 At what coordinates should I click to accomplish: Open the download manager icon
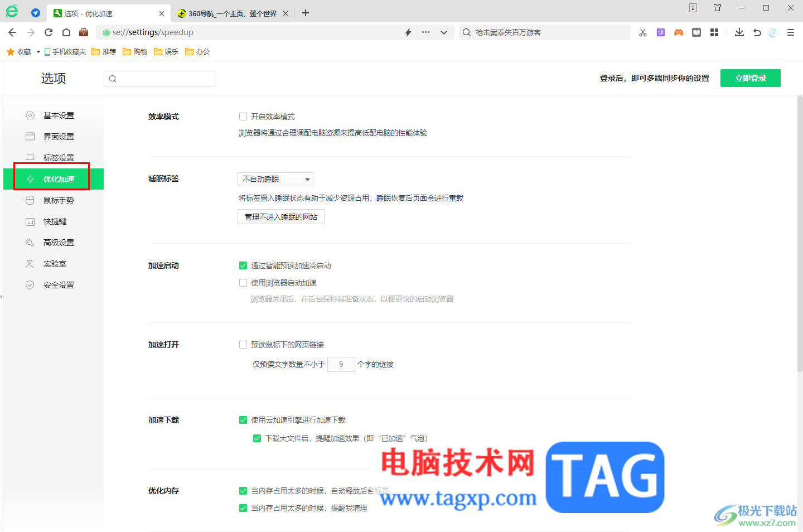click(x=739, y=32)
